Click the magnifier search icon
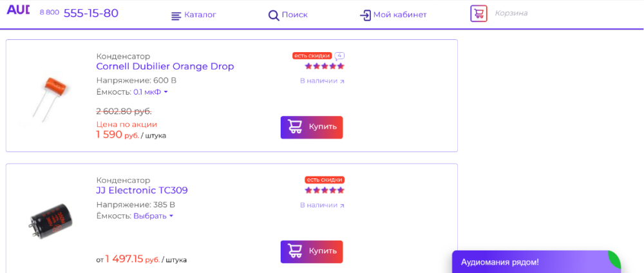The height and width of the screenshot is (273, 644). coord(274,15)
